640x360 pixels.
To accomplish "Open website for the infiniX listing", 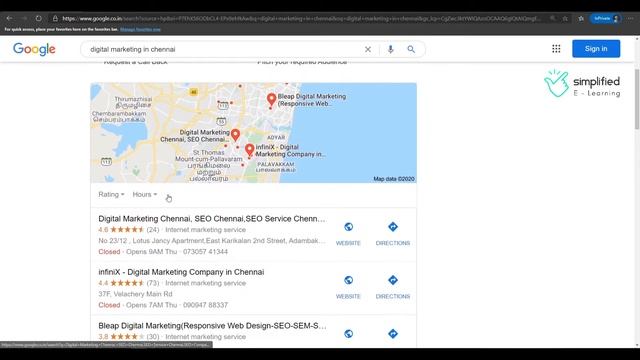I will click(x=348, y=287).
